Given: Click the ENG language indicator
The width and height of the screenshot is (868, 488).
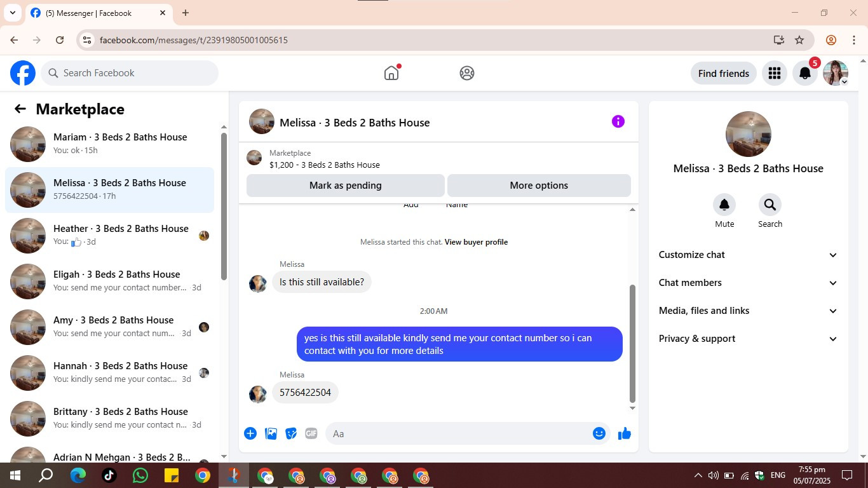Looking at the screenshot, I should tap(778, 475).
